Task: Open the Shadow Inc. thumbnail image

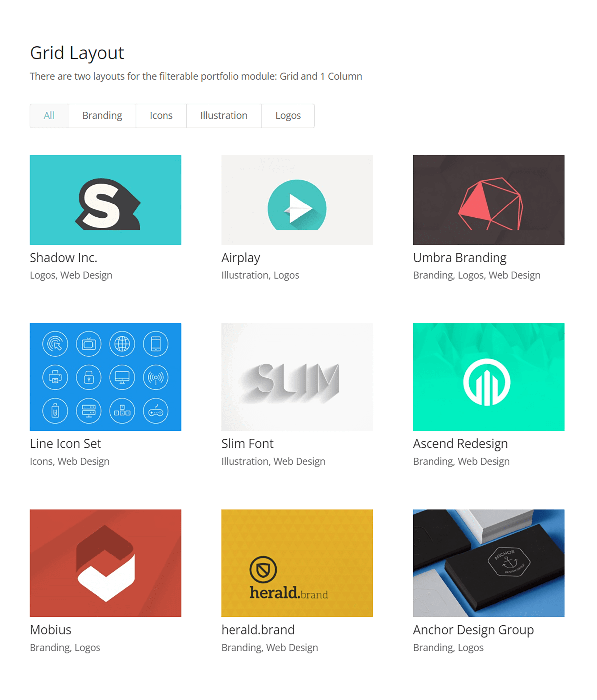Action: [105, 200]
